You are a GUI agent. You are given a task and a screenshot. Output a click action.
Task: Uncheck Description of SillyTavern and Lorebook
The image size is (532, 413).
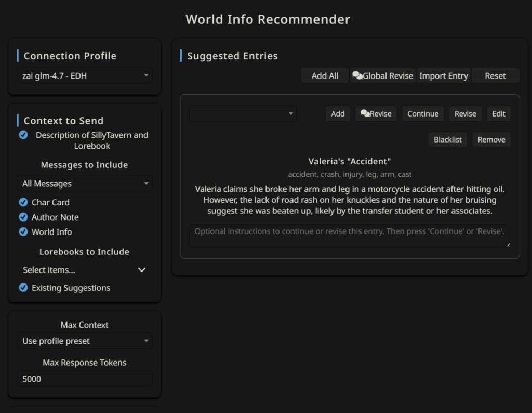click(23, 135)
